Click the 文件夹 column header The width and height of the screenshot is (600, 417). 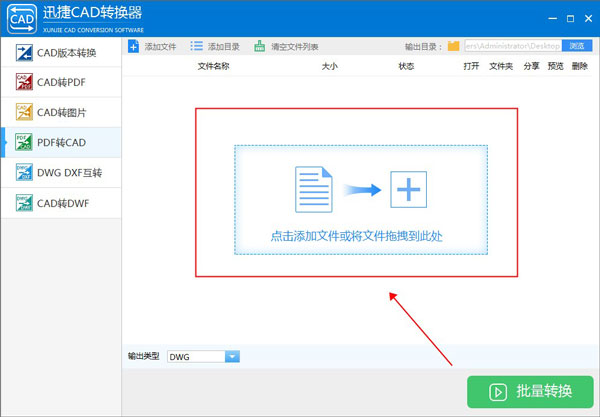(501, 66)
